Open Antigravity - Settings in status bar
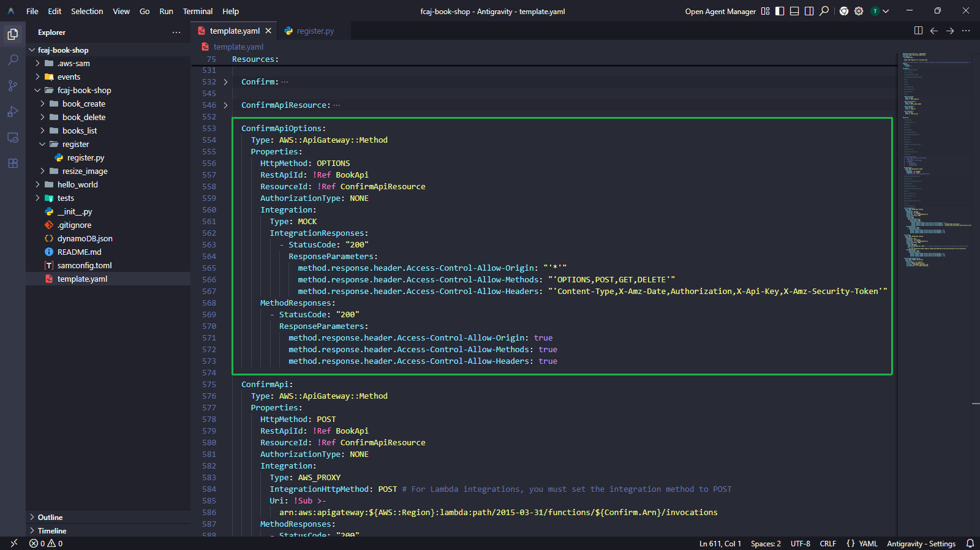 (921, 543)
